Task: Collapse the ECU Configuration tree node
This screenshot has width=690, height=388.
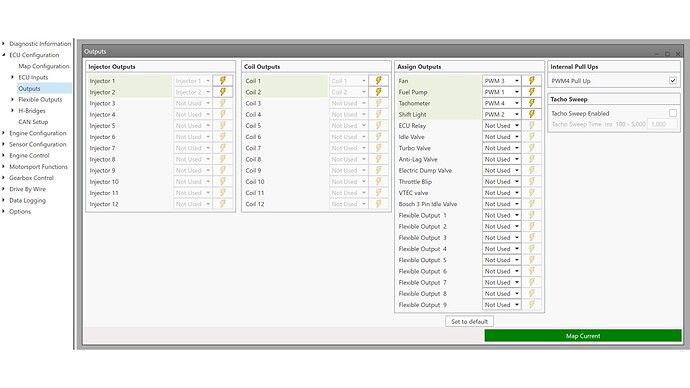Action: tap(4, 55)
